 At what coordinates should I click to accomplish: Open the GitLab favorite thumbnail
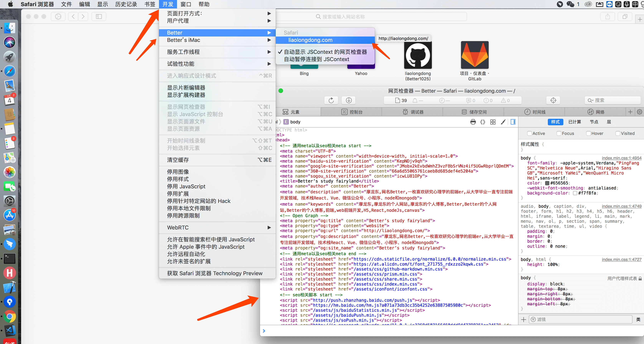(x=474, y=55)
